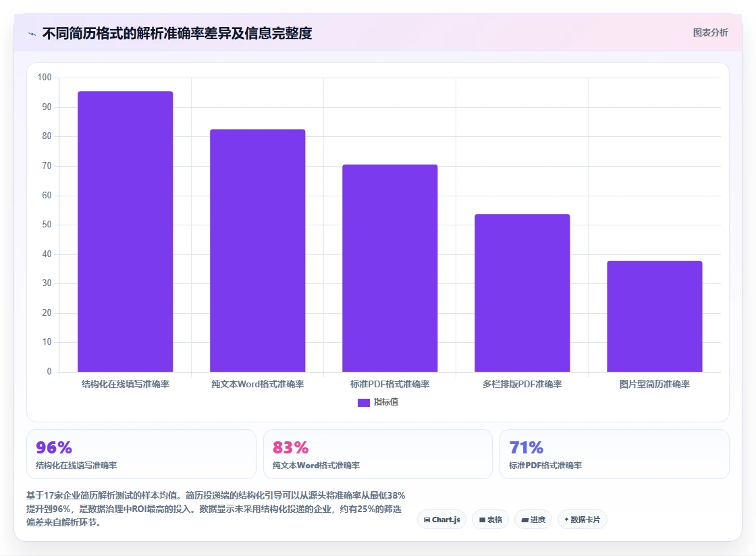Select the 纯文本Word格式准确率 bar
Screen dimensions: 756x556
pyautogui.click(x=257, y=250)
